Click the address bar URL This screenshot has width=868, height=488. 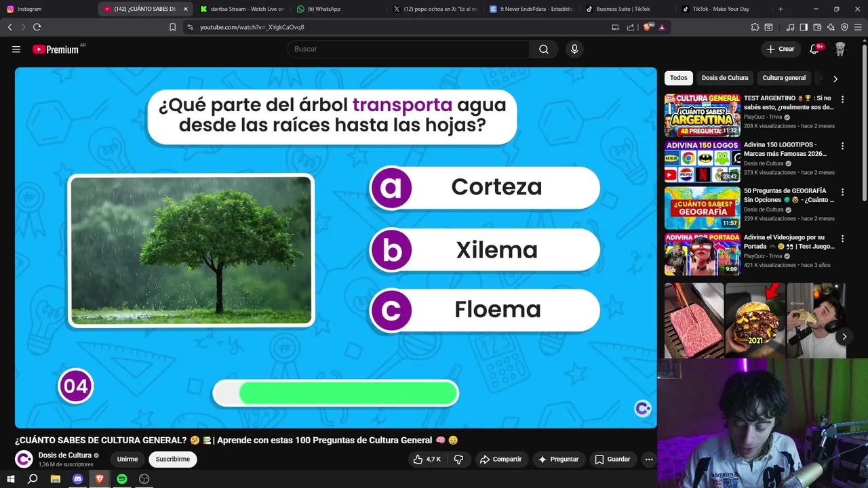[x=252, y=27]
